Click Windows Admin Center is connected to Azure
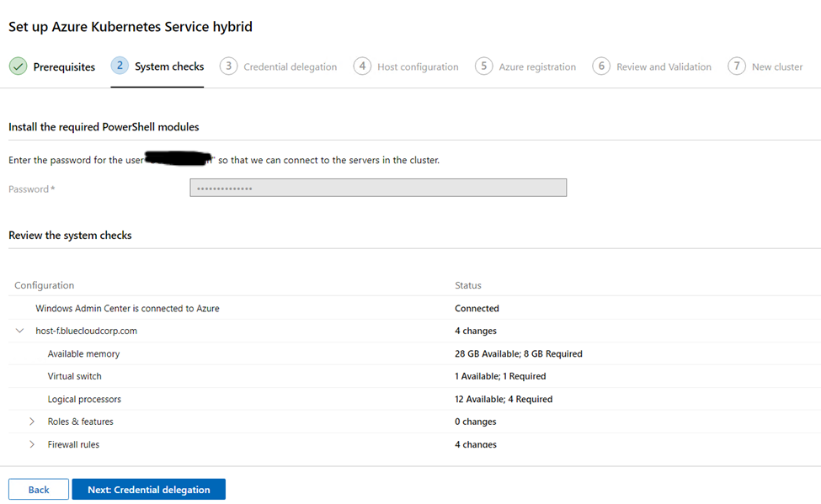Screen dimensions: 821x504 (x=127, y=308)
